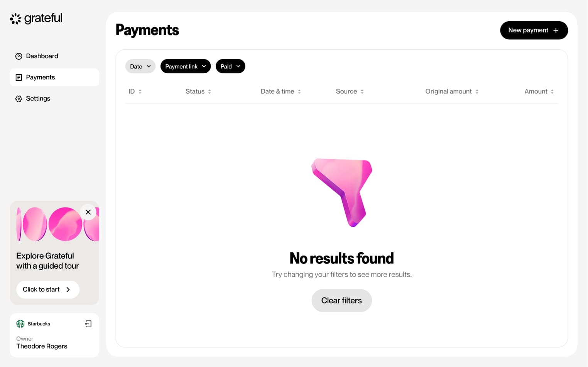Open Settings from the sidebar
The width and height of the screenshot is (588, 367).
(38, 99)
